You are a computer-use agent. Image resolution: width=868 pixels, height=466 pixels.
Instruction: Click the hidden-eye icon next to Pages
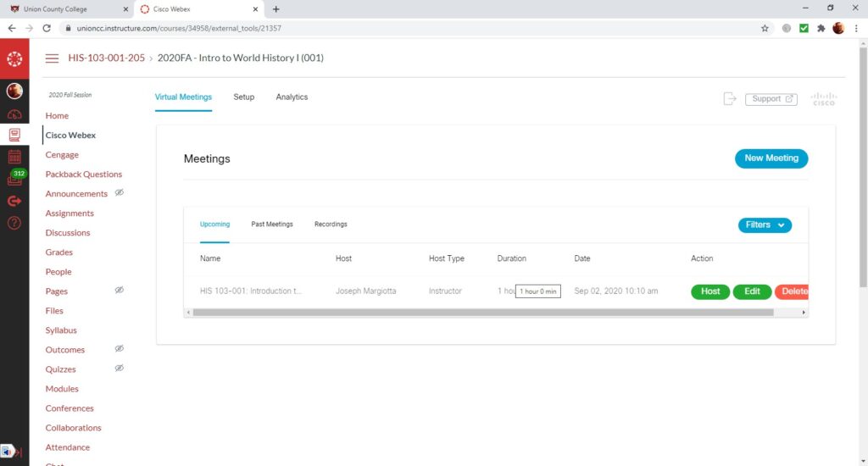pyautogui.click(x=120, y=291)
